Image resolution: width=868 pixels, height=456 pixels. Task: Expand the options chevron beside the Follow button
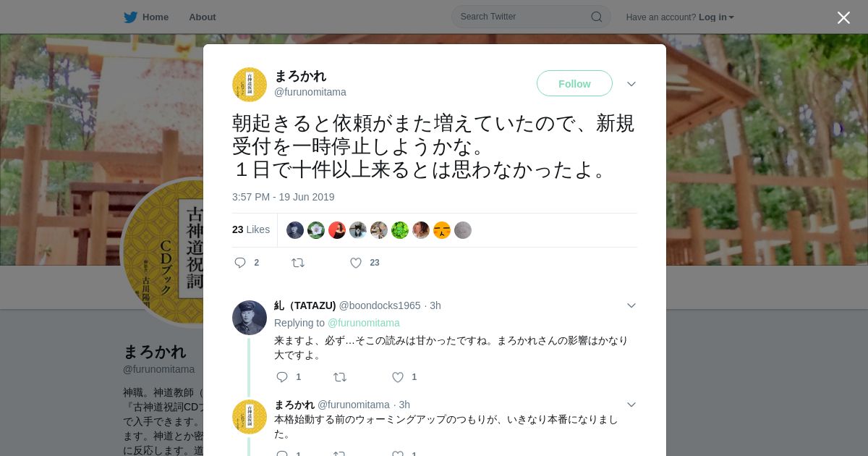point(631,84)
